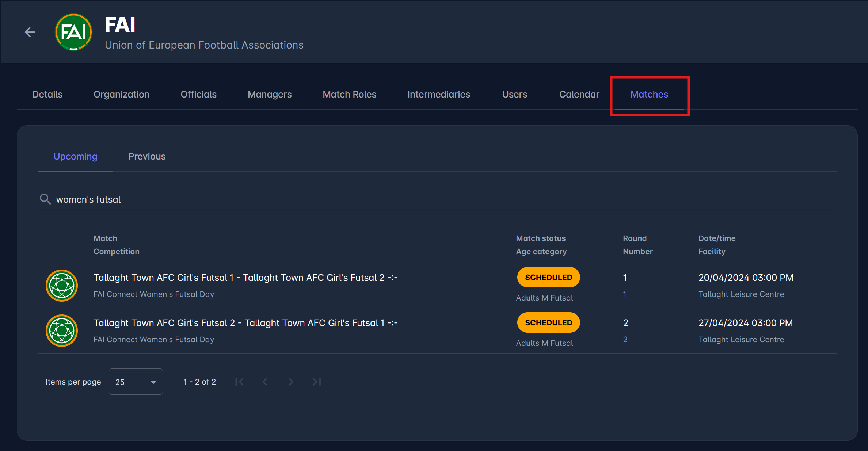Click the Facility column header
Viewport: 868px width, 451px height.
click(x=712, y=252)
